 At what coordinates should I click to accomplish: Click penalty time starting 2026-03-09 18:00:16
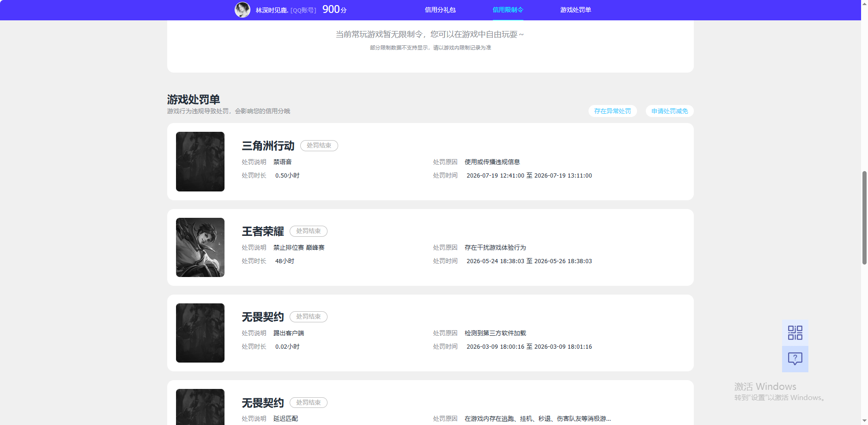[x=529, y=346]
